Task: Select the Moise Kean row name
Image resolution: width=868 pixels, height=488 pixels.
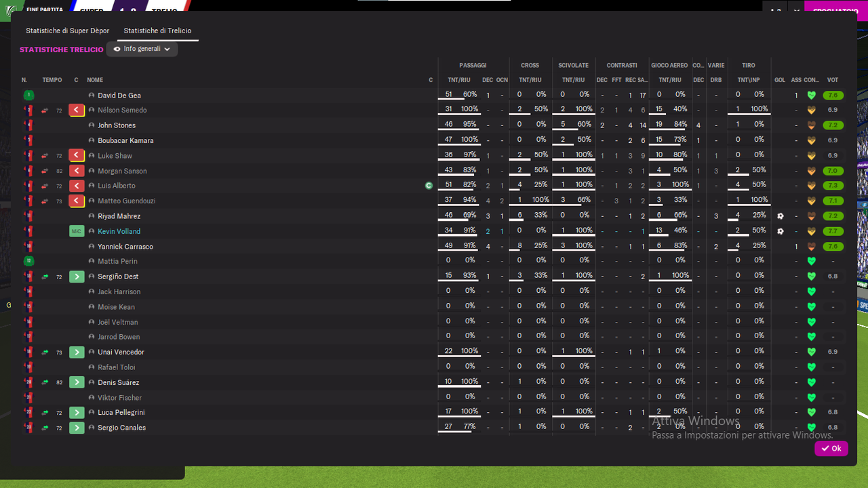Action: (x=116, y=307)
